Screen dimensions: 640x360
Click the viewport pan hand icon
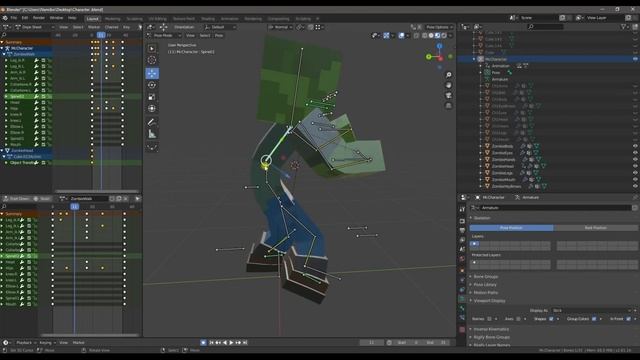[x=448, y=85]
